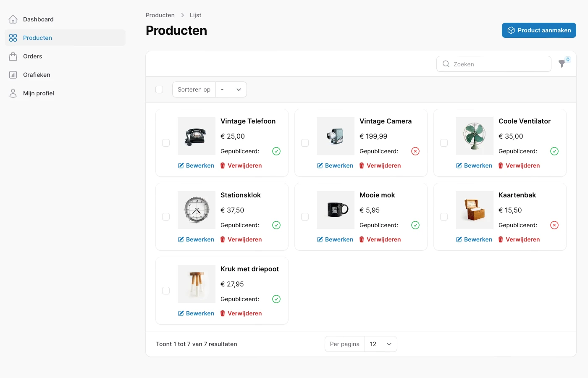Tick the select-all checkbox beside Sorteren op
588x378 pixels.
[x=159, y=89]
